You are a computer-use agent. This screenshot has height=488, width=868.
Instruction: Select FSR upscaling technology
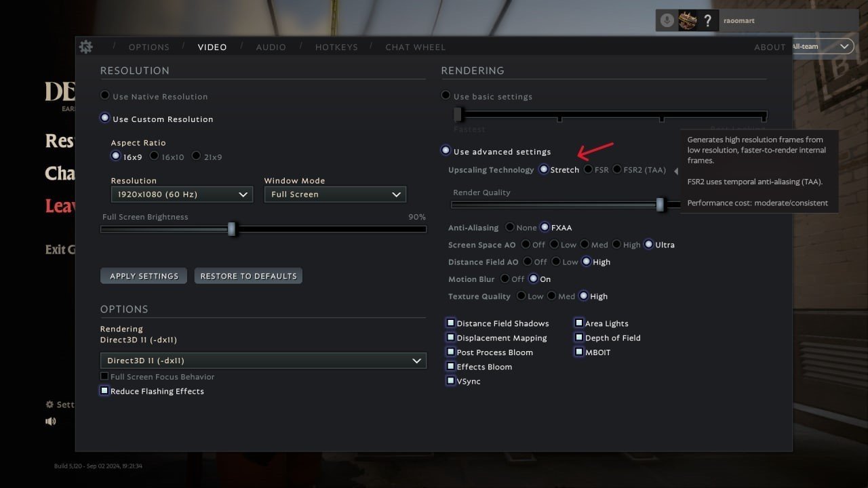[x=588, y=169]
